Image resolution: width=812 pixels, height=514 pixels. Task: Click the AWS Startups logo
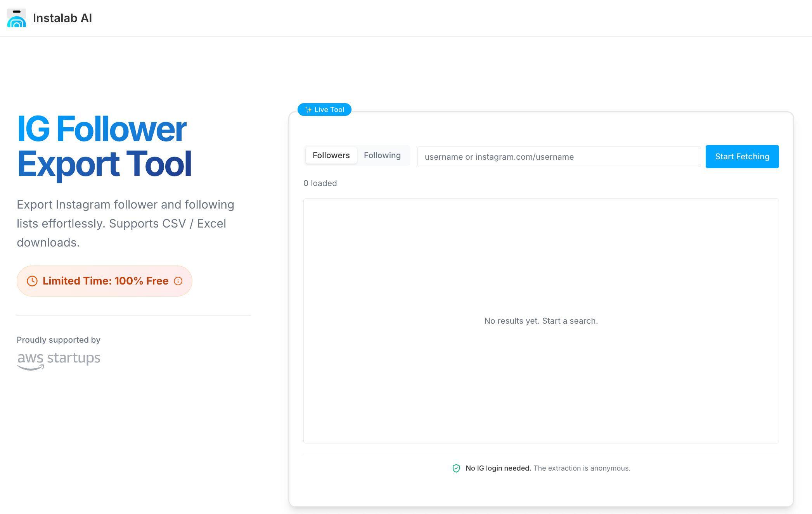[x=58, y=359]
